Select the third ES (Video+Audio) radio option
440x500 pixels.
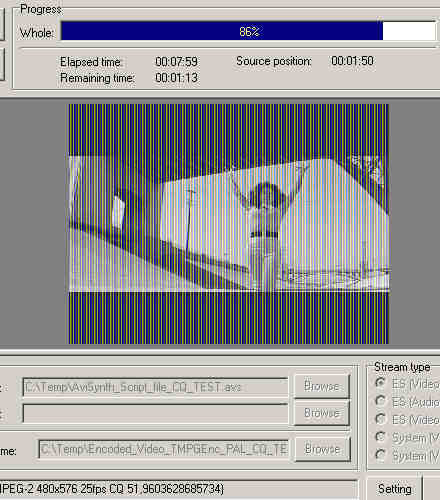380,419
